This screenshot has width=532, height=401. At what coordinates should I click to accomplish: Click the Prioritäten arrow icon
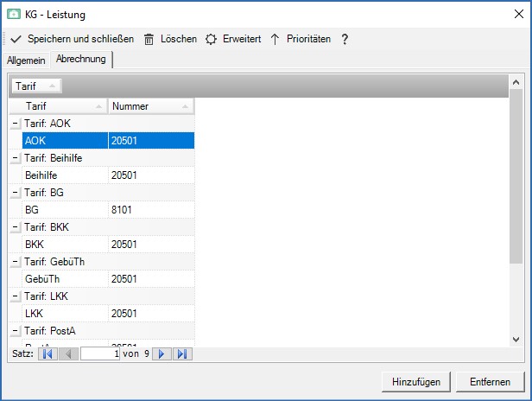click(275, 40)
